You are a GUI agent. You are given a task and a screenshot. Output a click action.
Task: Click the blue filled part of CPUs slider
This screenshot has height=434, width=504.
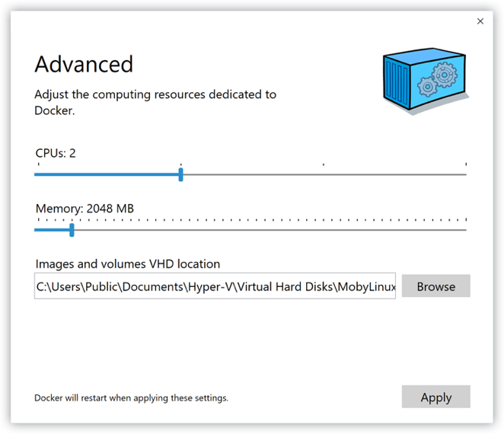107,174
